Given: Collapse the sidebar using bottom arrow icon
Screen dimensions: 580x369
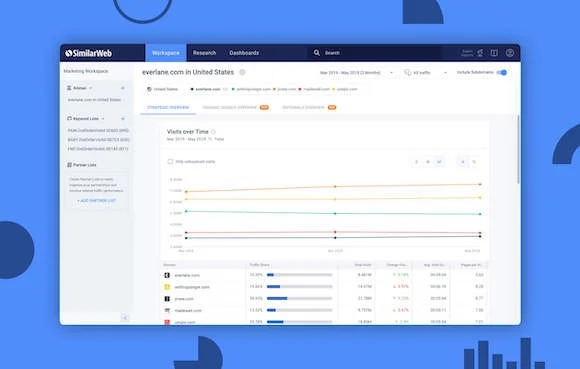Looking at the screenshot, I should (x=125, y=318).
